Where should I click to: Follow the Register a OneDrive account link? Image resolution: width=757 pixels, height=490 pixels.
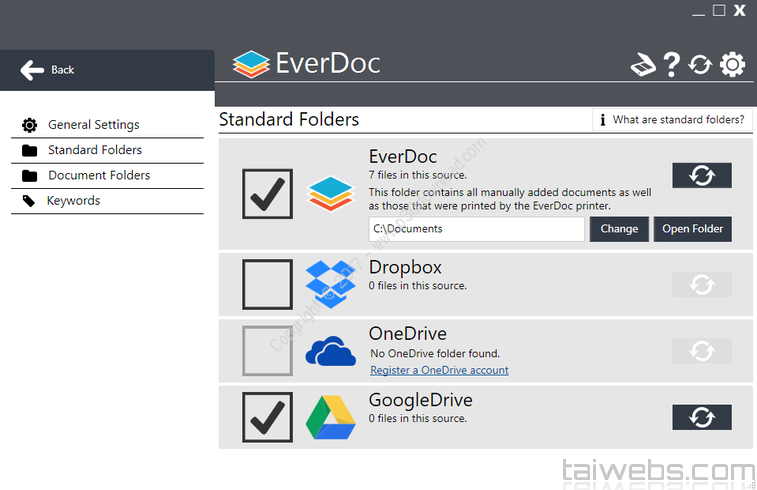click(x=439, y=370)
